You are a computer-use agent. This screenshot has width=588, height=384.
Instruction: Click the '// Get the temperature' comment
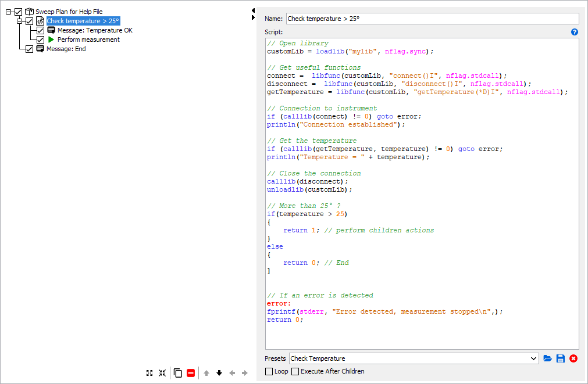point(312,141)
